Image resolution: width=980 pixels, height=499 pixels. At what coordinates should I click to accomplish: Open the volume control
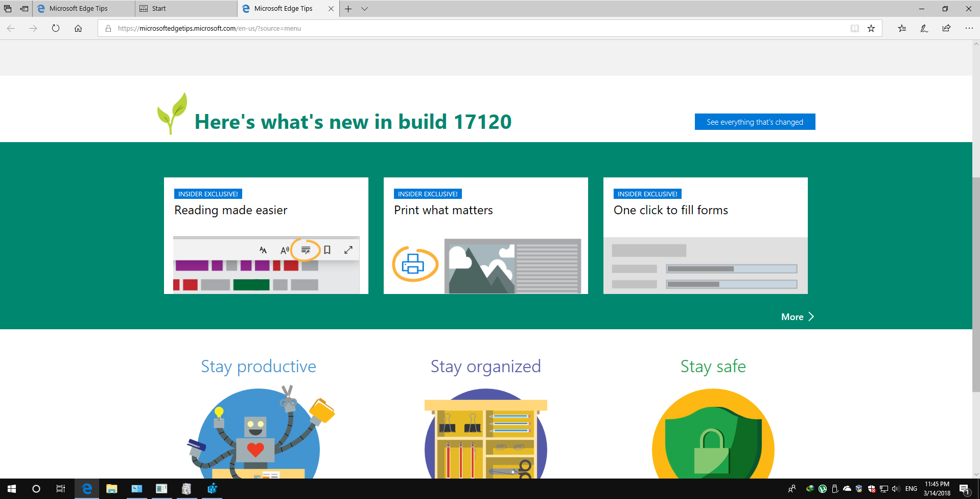896,489
